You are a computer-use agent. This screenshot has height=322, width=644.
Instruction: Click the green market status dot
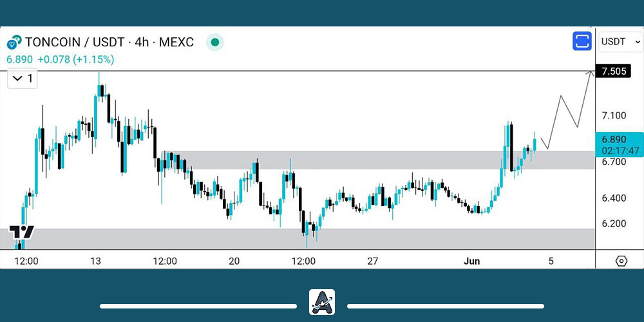click(215, 43)
